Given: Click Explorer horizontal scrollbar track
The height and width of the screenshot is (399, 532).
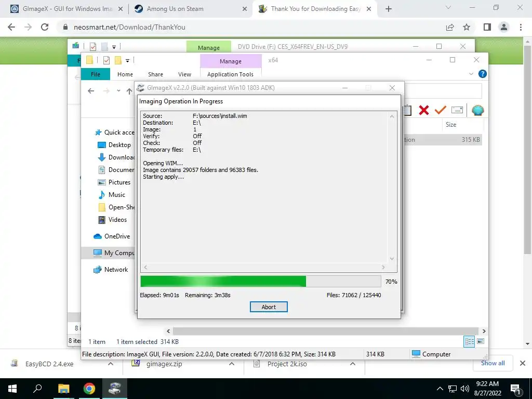Looking at the screenshot, I should [x=326, y=331].
